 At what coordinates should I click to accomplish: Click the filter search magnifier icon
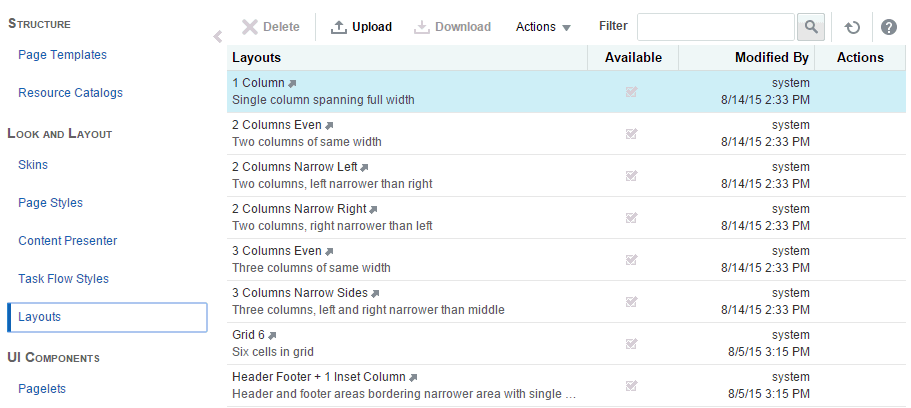pyautogui.click(x=810, y=27)
